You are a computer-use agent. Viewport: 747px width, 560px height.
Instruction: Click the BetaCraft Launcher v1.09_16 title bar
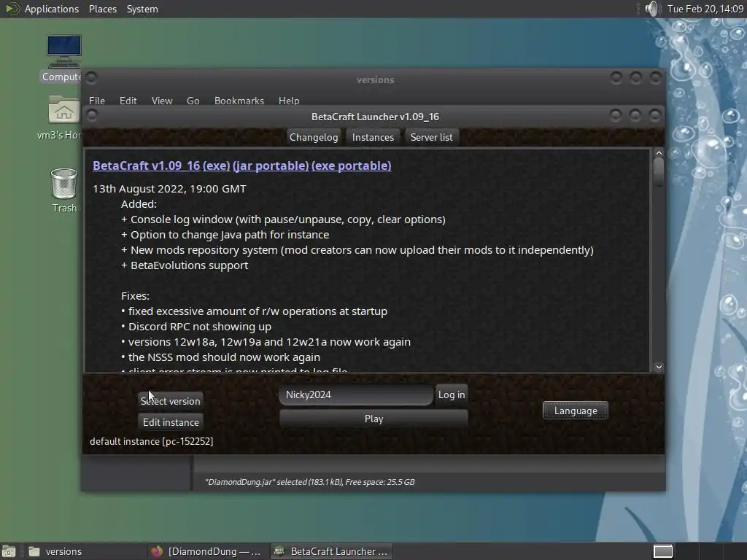click(375, 117)
